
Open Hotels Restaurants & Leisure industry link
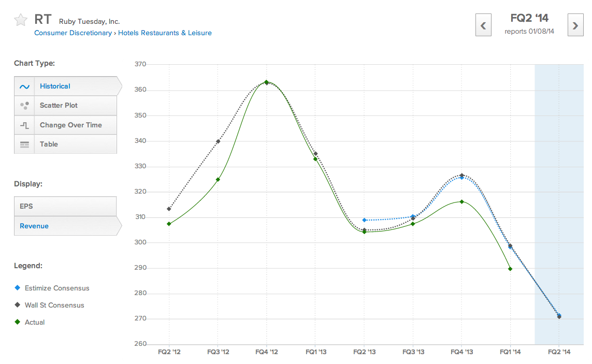[165, 33]
